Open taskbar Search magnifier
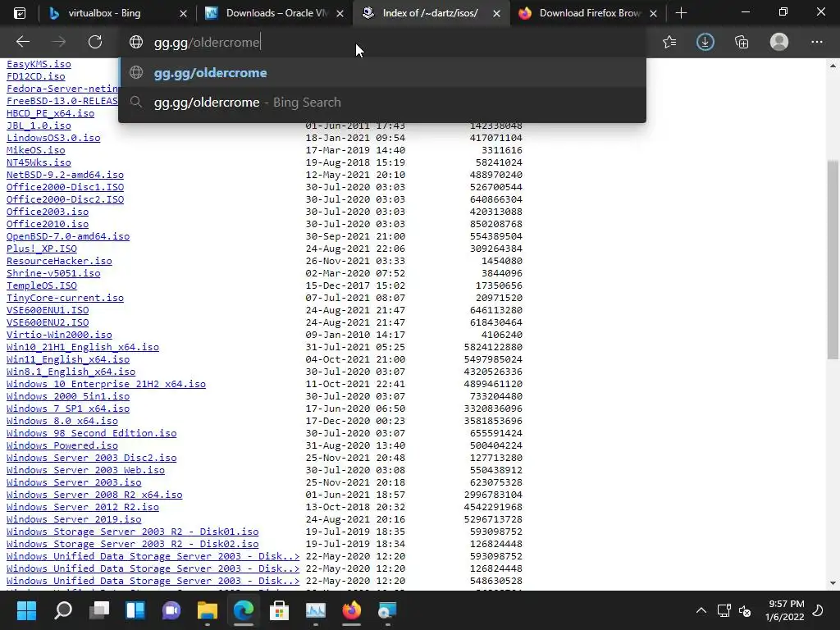This screenshot has height=630, width=840. tap(62, 610)
